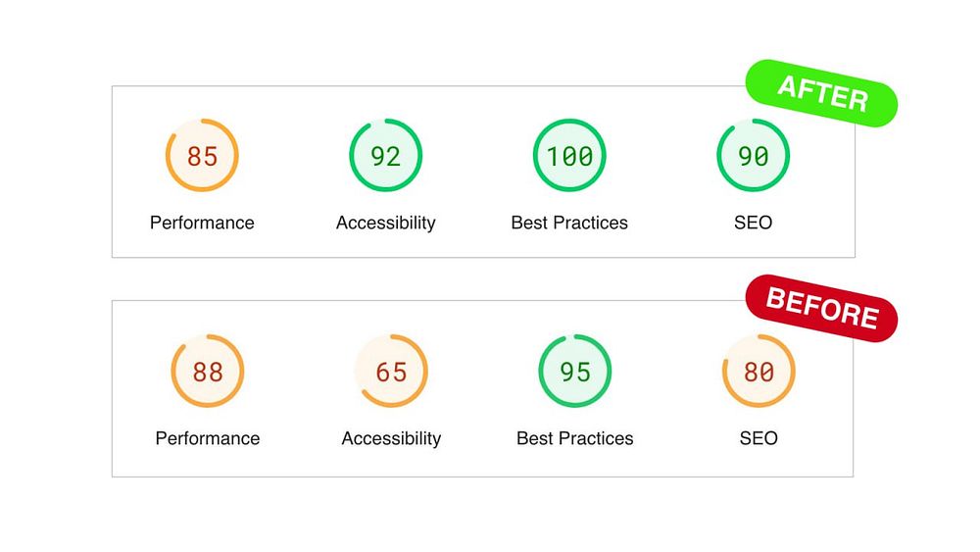This screenshot has width=980, height=552.
Task: Open Best Practices label in After panel
Action: point(569,223)
